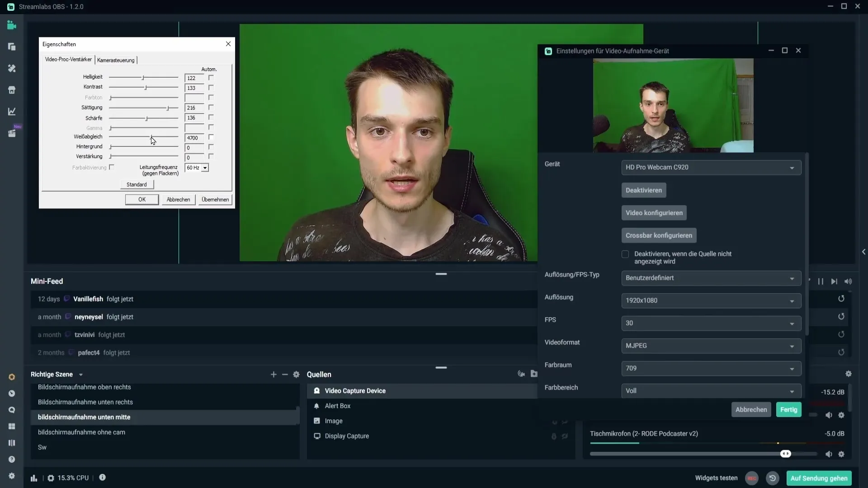The width and height of the screenshot is (868, 488).
Task: Open the Auflösung 1920x1080 dropdown
Action: (711, 301)
